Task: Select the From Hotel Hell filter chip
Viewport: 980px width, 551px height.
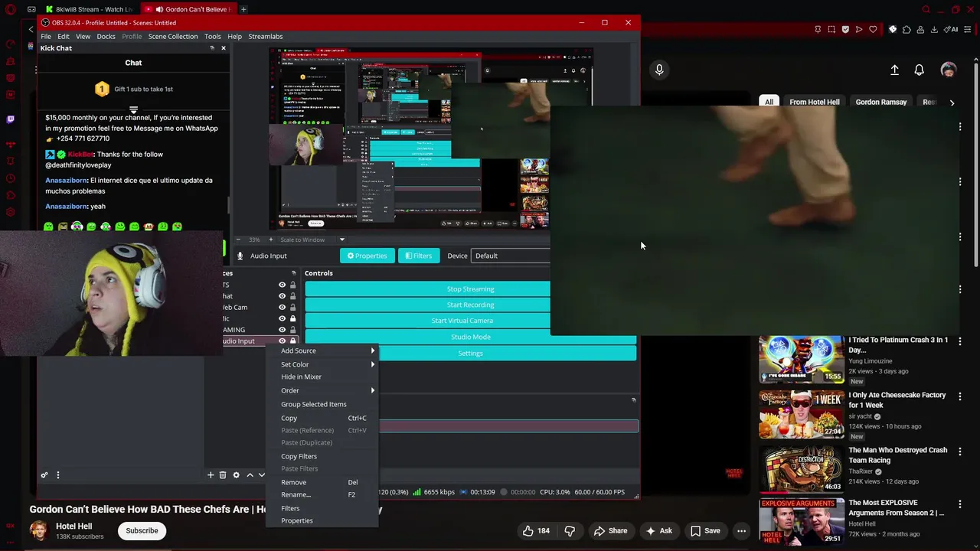Action: (814, 102)
